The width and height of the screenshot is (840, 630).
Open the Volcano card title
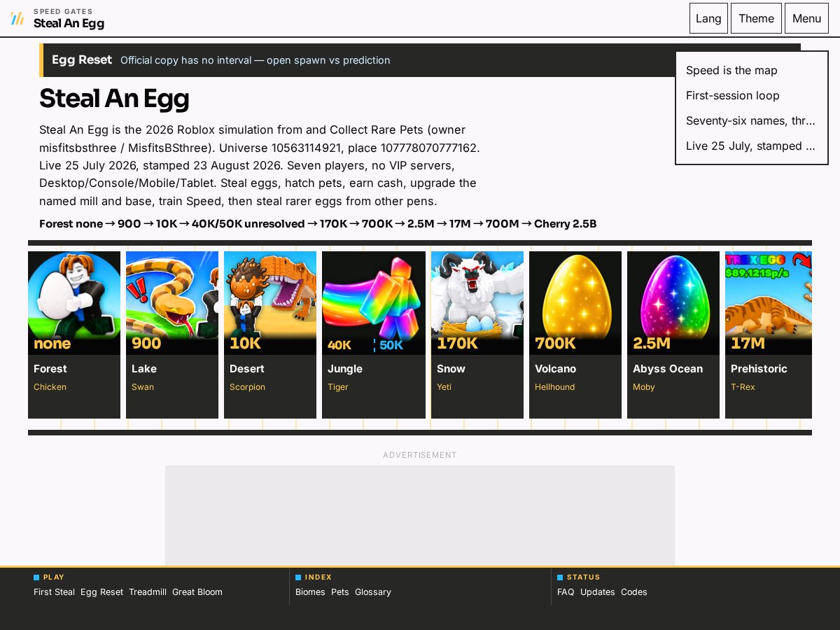click(556, 369)
